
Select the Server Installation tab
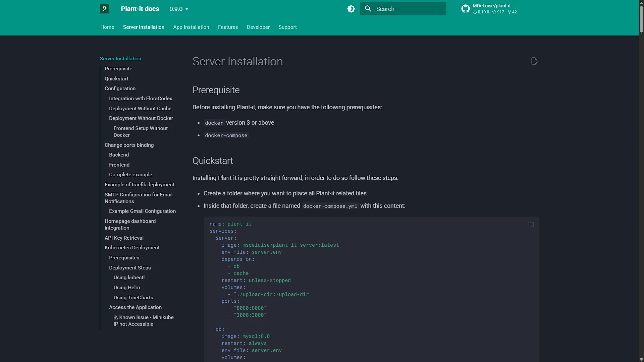click(144, 27)
